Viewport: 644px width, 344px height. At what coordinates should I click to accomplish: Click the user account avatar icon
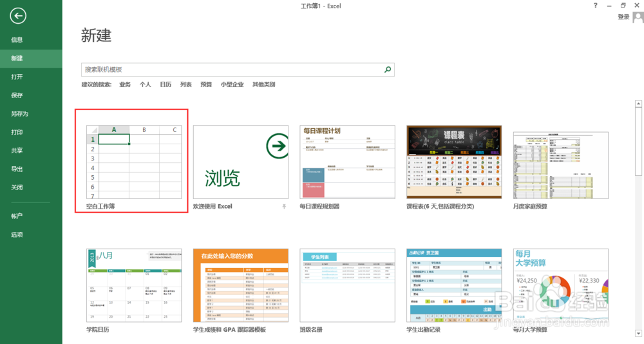click(638, 17)
